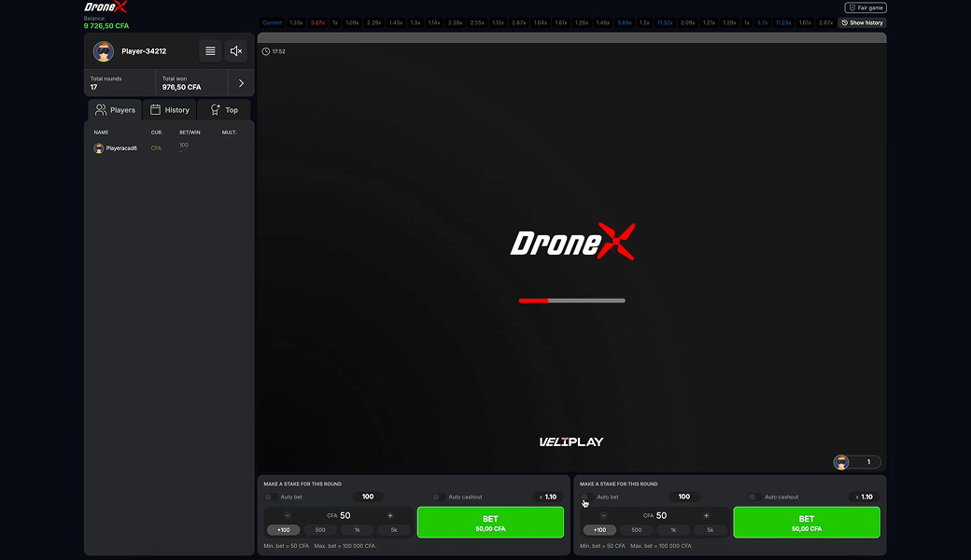971x560 pixels.
Task: Open the Fair game info
Action: [x=865, y=7]
